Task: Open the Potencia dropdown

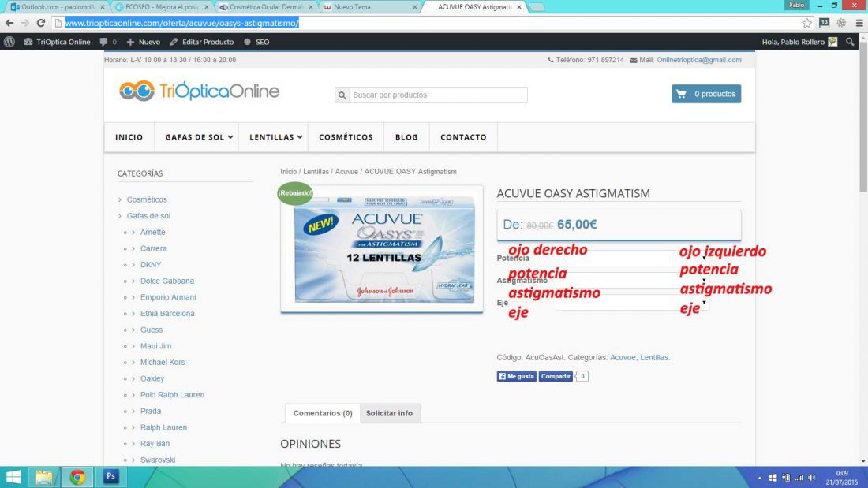Action: click(632, 258)
